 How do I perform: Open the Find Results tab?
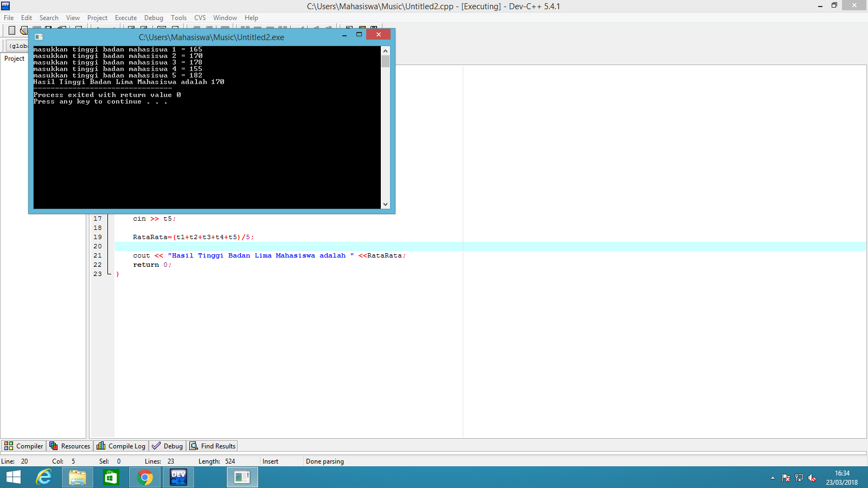212,446
